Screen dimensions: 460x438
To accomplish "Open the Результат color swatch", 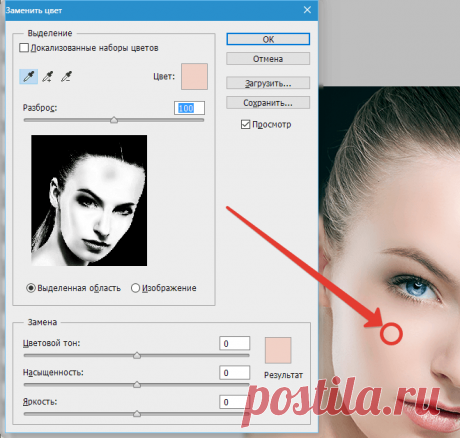I will point(278,350).
